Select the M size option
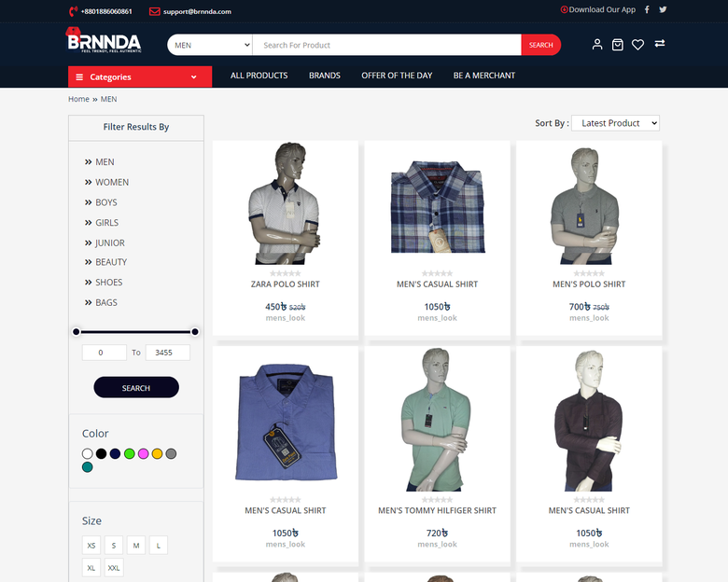The image size is (728, 582). pyautogui.click(x=136, y=546)
